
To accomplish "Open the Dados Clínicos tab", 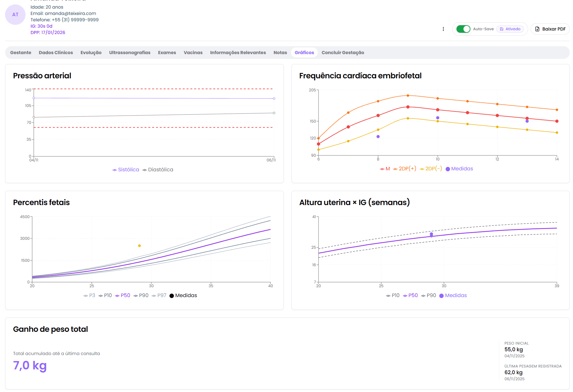I will (56, 53).
